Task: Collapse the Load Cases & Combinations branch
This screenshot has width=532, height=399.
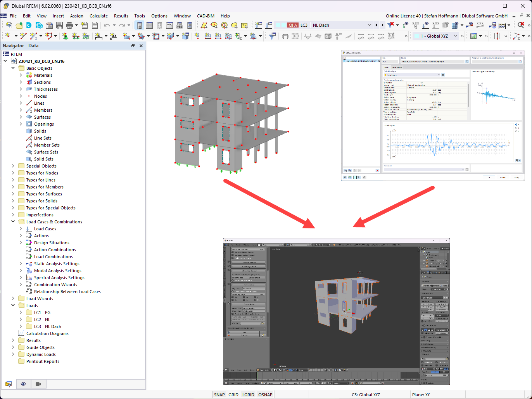Action: (x=13, y=221)
